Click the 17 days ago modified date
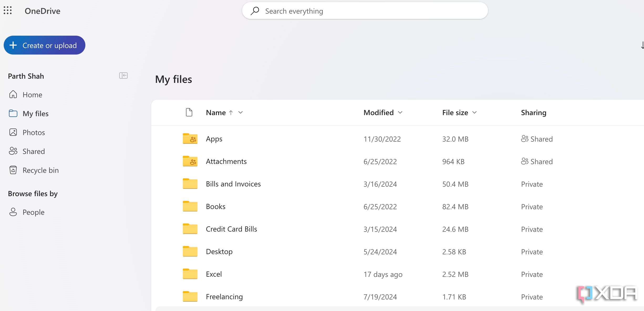 tap(383, 275)
